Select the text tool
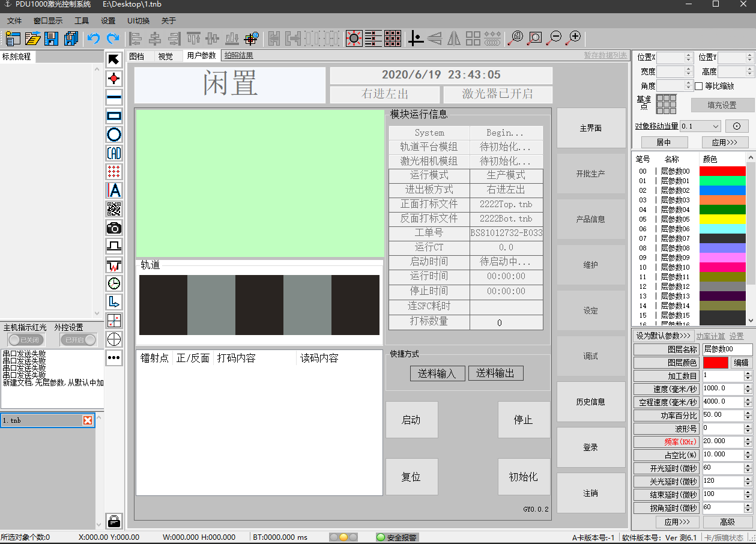This screenshot has width=756, height=544. pos(114,190)
